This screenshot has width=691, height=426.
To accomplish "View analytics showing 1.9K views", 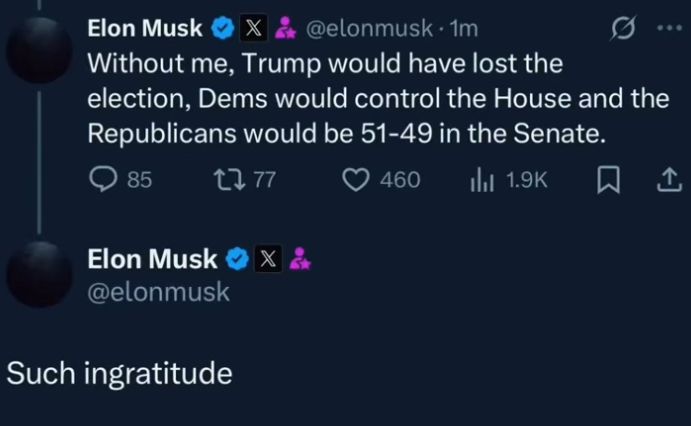I will [480, 179].
